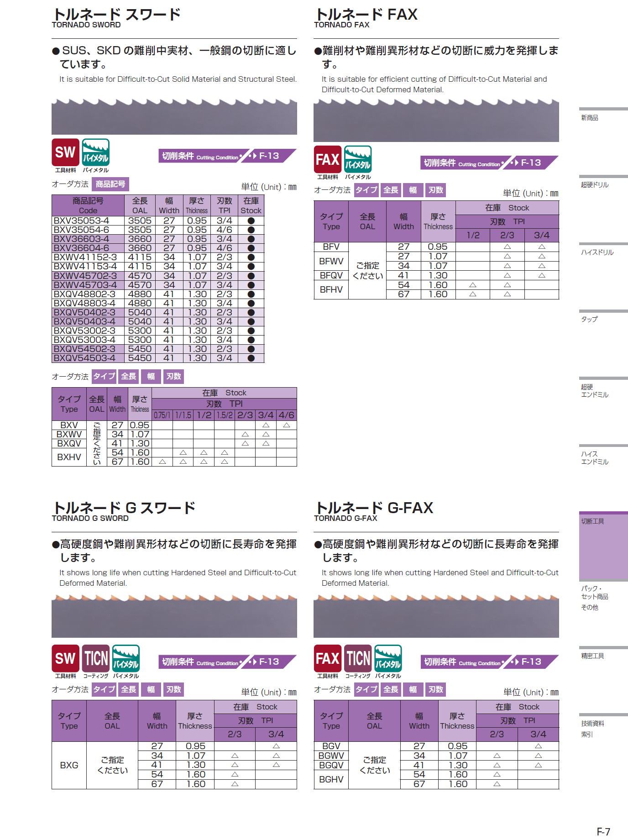Click the BGQV type cell
628x840 pixels.
(x=331, y=765)
